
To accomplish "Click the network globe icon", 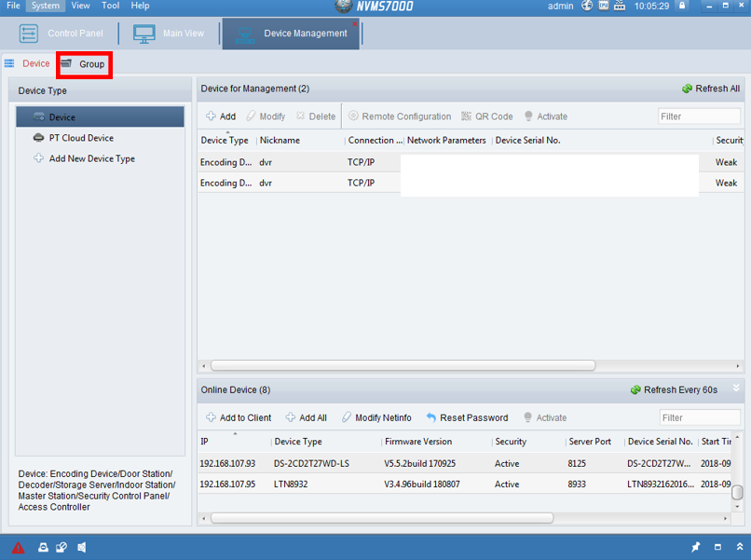I will pyautogui.click(x=587, y=6).
